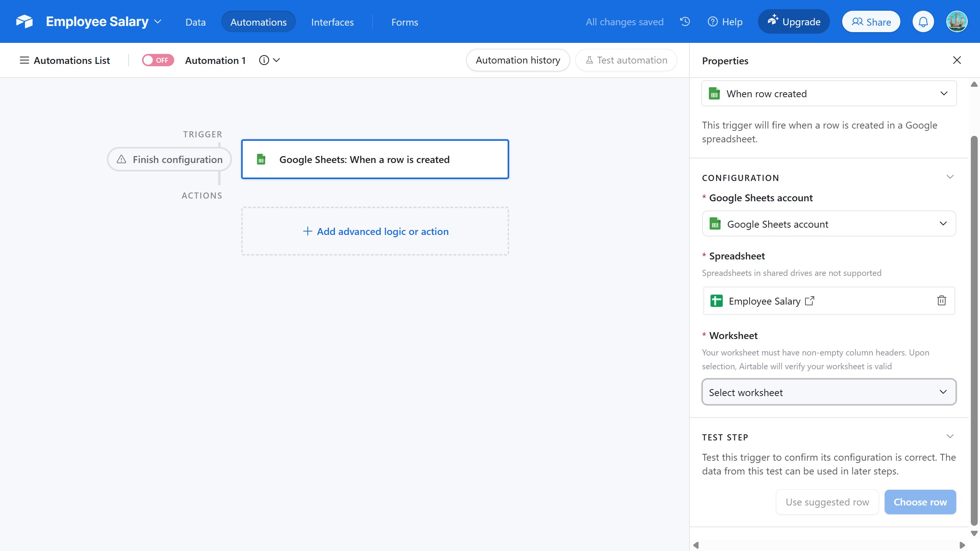This screenshot has width=980, height=551.
Task: Click the Automation 1 name
Action: 215,60
